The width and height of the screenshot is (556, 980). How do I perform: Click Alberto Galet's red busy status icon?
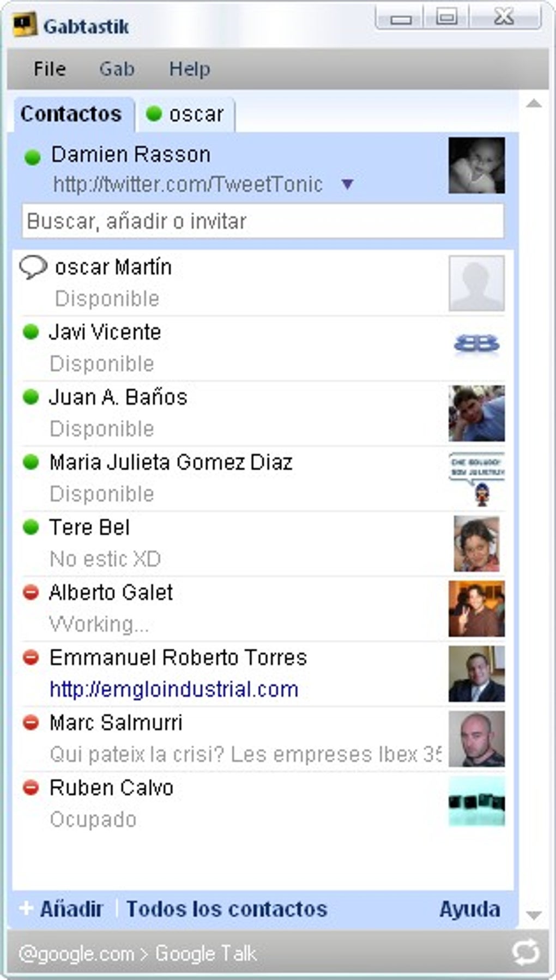[x=31, y=592]
